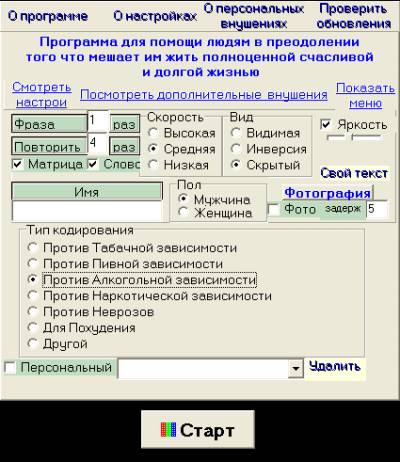Open Посмотреть дополнительные внушения link
400x462 pixels.
pyautogui.click(x=204, y=95)
